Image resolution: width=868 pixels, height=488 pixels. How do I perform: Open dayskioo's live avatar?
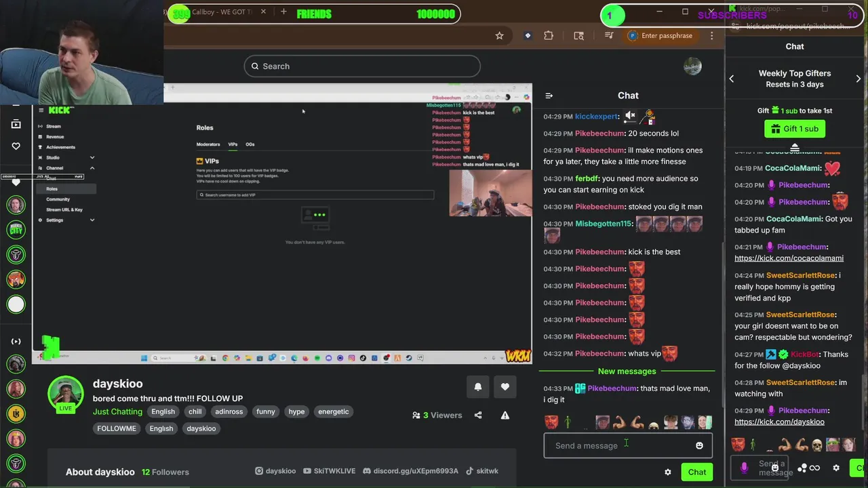(x=66, y=394)
